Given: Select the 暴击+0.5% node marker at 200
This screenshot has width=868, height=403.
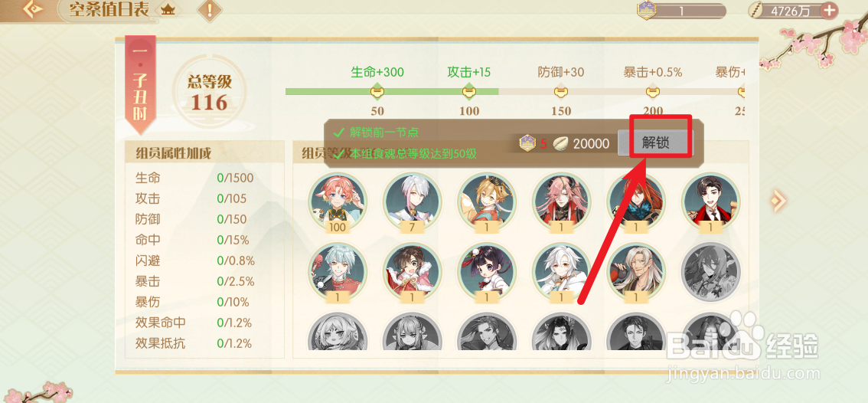Looking at the screenshot, I should [x=653, y=91].
